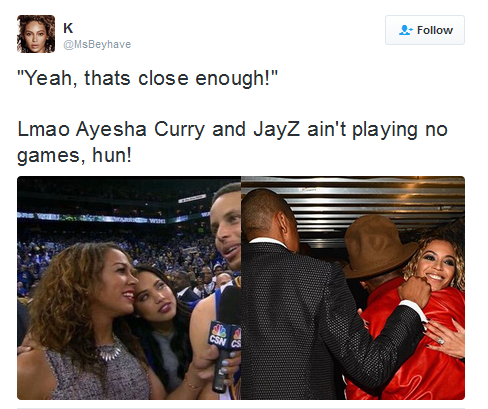
Task: Click the ring on hand in right photo
Action: [x=441, y=341]
